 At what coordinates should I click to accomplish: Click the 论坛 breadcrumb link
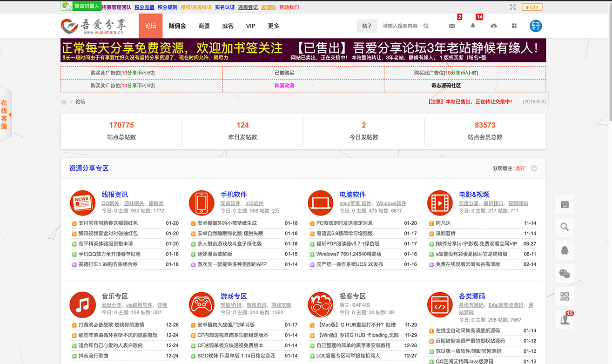(81, 101)
